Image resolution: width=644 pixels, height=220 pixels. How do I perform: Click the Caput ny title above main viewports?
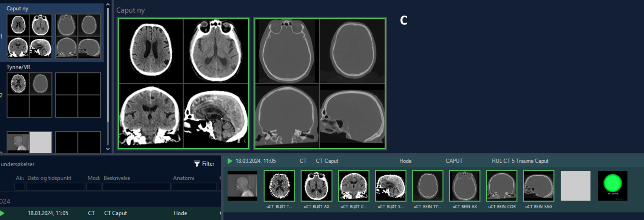click(x=130, y=10)
